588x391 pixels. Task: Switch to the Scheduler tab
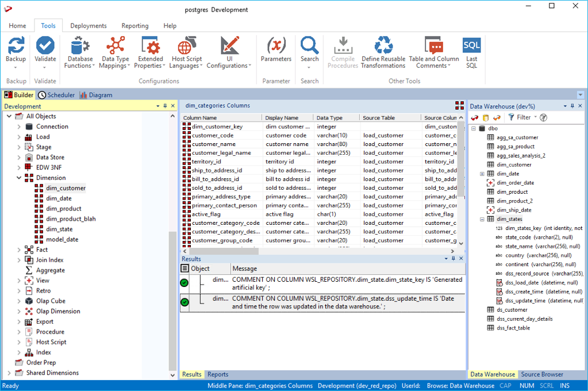point(57,95)
